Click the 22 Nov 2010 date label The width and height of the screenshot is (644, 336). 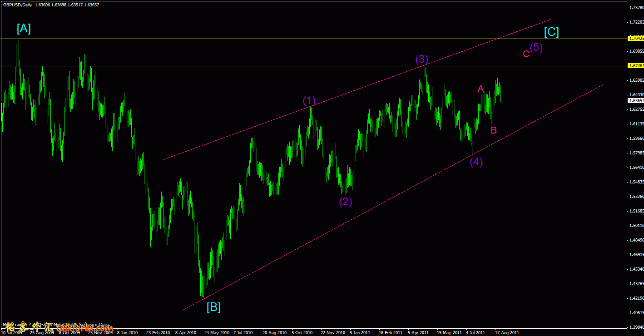(x=332, y=332)
